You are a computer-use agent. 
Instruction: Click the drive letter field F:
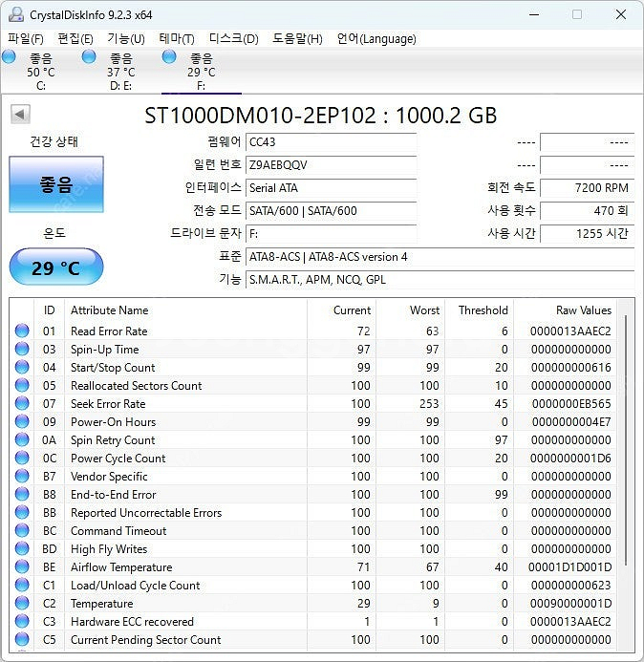coord(332,233)
